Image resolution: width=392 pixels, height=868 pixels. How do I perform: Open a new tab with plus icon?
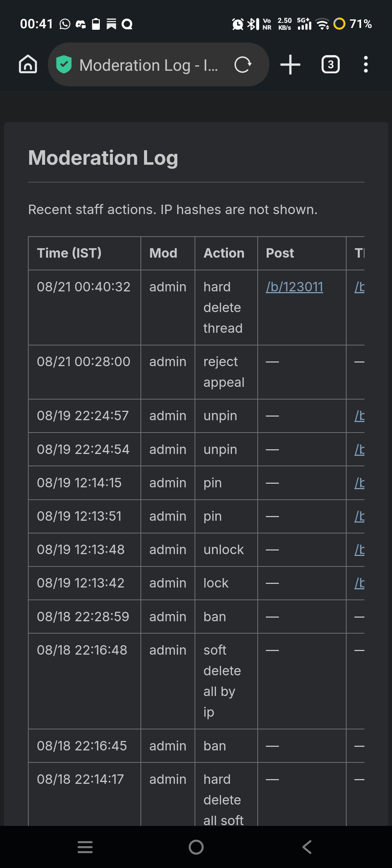click(290, 65)
